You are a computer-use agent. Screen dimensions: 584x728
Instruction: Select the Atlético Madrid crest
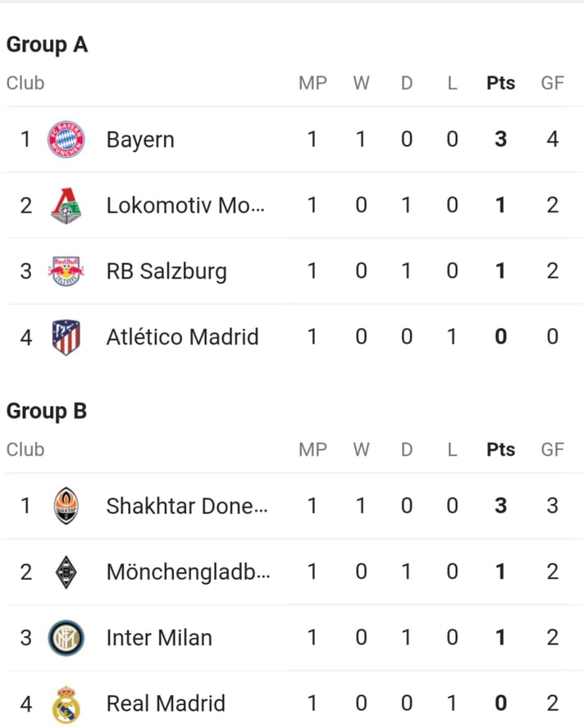pos(66,337)
